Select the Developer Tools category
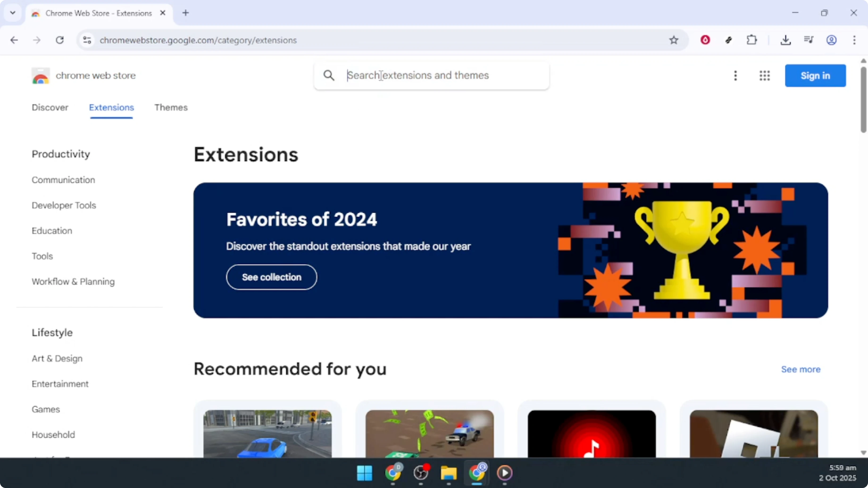The image size is (868, 488). (x=64, y=205)
